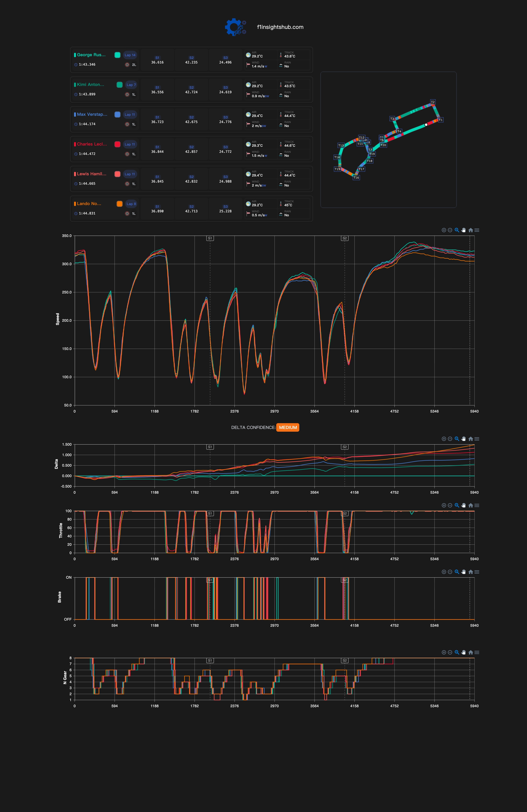Image resolution: width=527 pixels, height=812 pixels.
Task: Click Max Verstappen's blue color swatch
Action: [117, 115]
